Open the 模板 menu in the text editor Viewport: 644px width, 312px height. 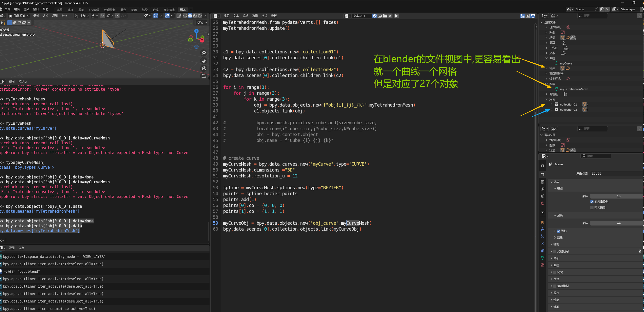tap(274, 16)
